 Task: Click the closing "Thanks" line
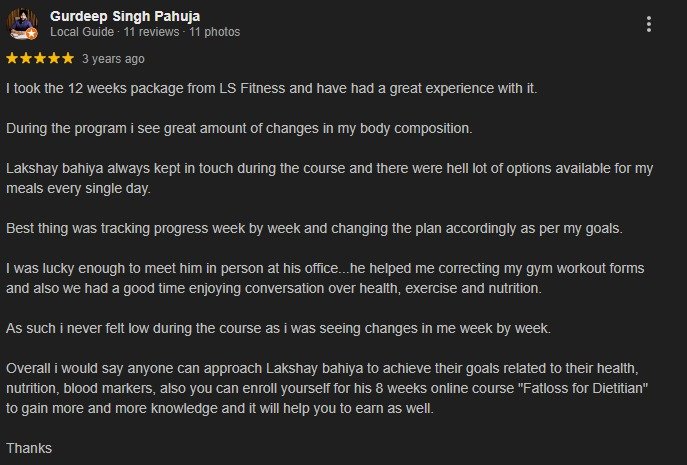[29, 448]
